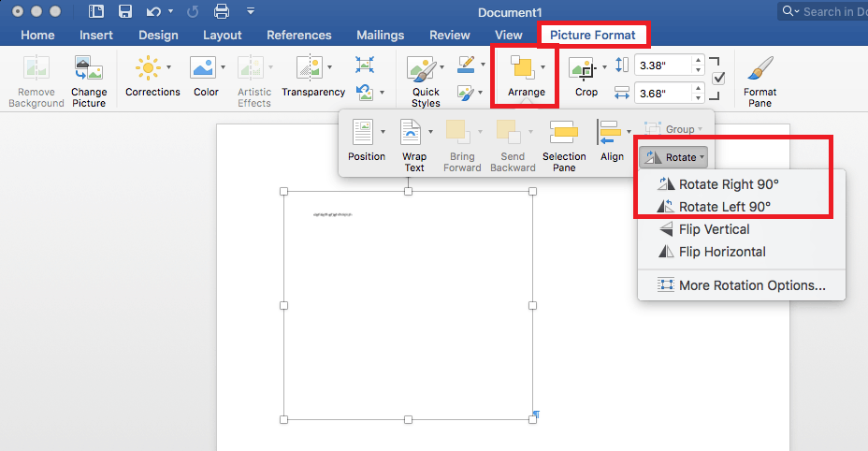Click the Save icon in title bar
Screen dimensions: 868x451
coord(125,11)
